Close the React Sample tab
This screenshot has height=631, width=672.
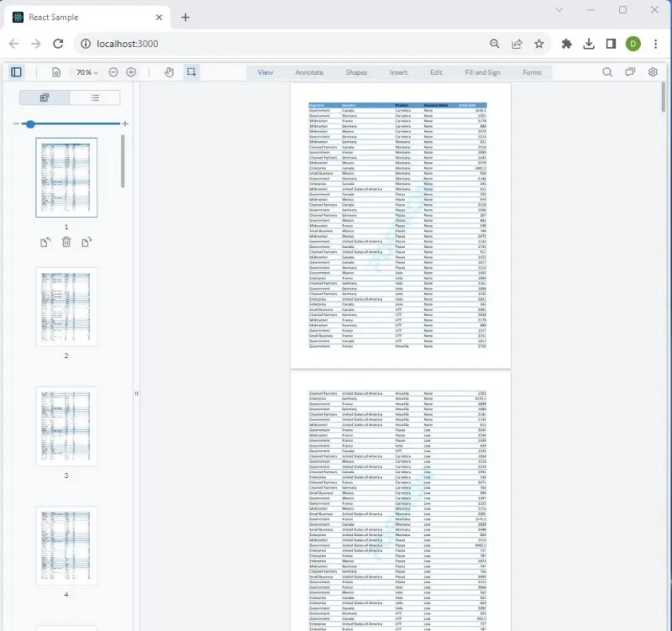[159, 18]
